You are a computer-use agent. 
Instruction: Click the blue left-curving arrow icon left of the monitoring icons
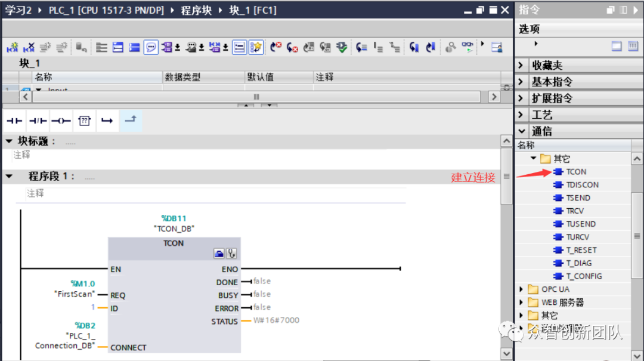point(414,47)
